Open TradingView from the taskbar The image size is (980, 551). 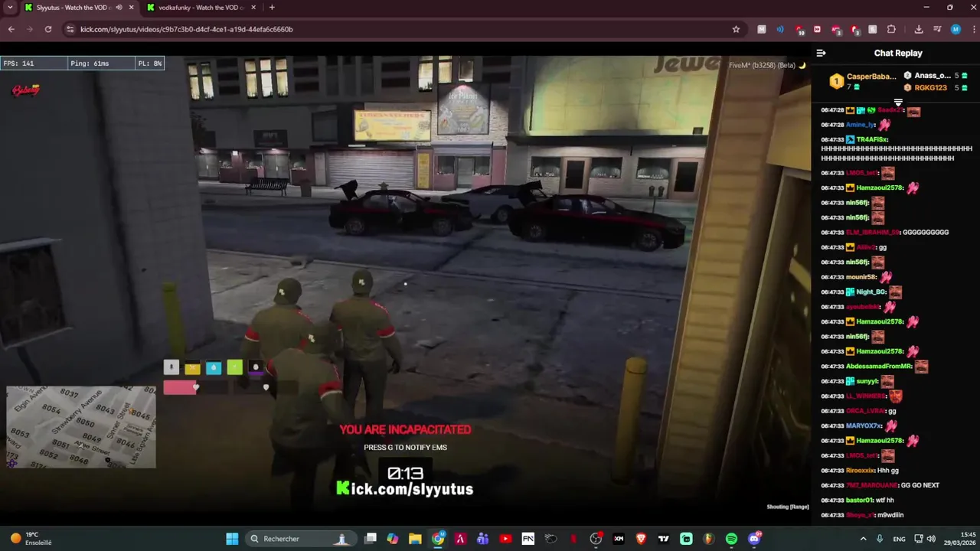664,539
